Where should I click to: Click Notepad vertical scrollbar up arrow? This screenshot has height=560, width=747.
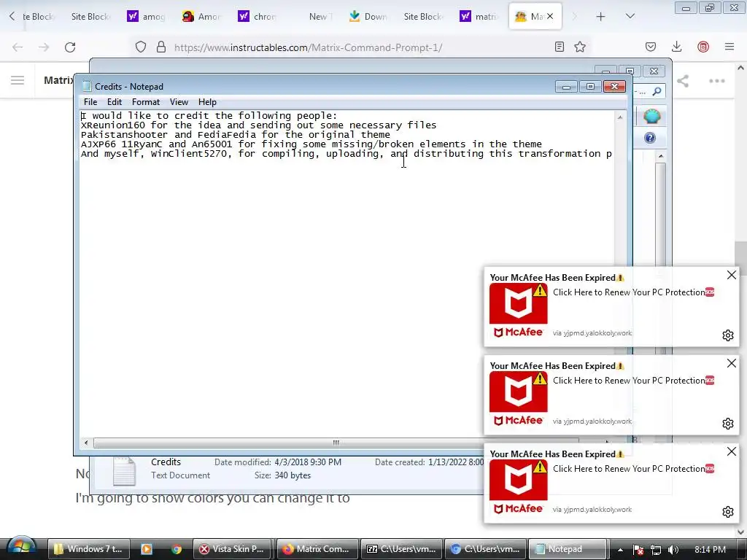[x=620, y=117]
